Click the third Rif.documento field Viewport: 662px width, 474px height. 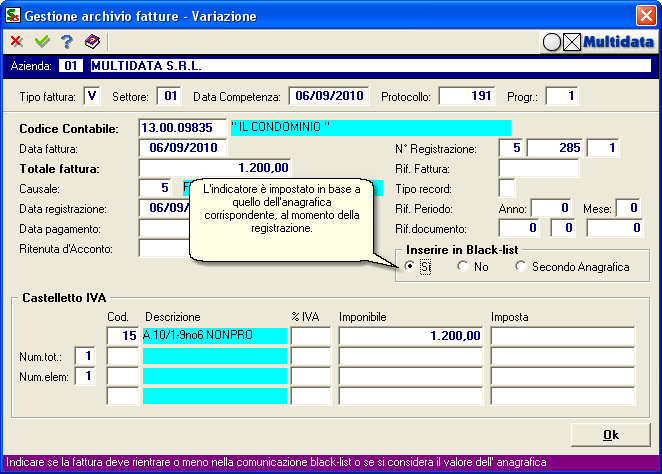coord(615,228)
